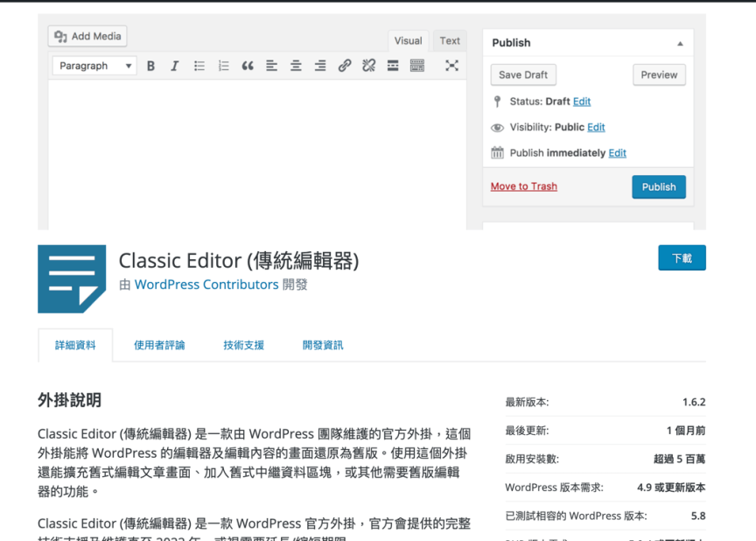Click the Save Draft button

click(523, 74)
